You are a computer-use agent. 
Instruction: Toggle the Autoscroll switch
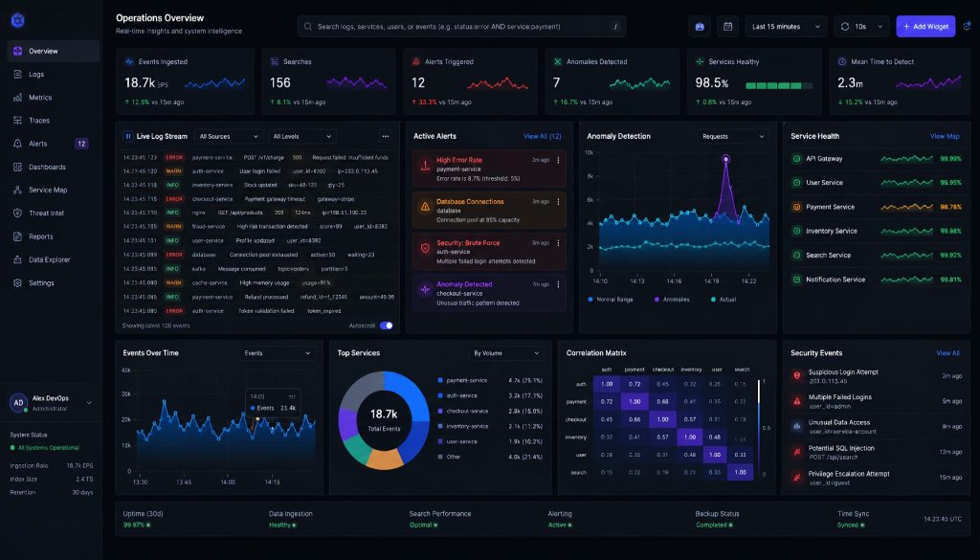387,325
